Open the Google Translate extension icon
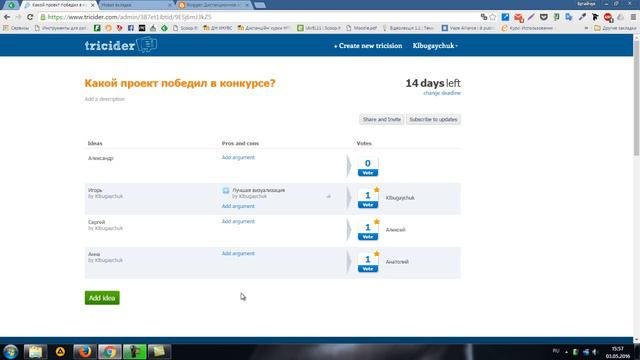 tap(569, 17)
